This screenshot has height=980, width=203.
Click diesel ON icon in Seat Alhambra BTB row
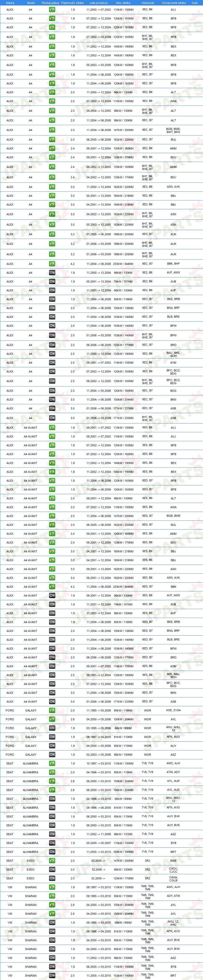[x=52, y=843]
